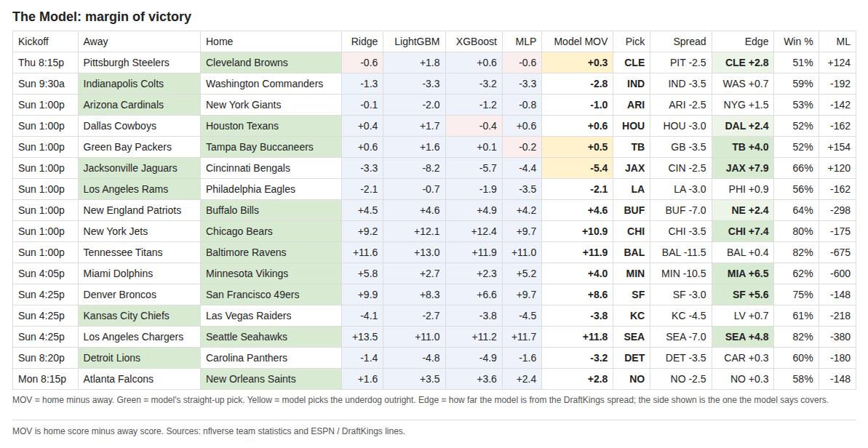Click the -675 moneyline cell
Viewport: 868px width, 448px height.
tap(837, 252)
